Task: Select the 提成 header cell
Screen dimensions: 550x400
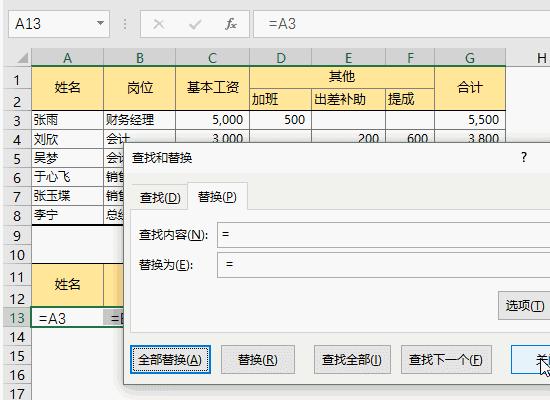Action: 410,99
